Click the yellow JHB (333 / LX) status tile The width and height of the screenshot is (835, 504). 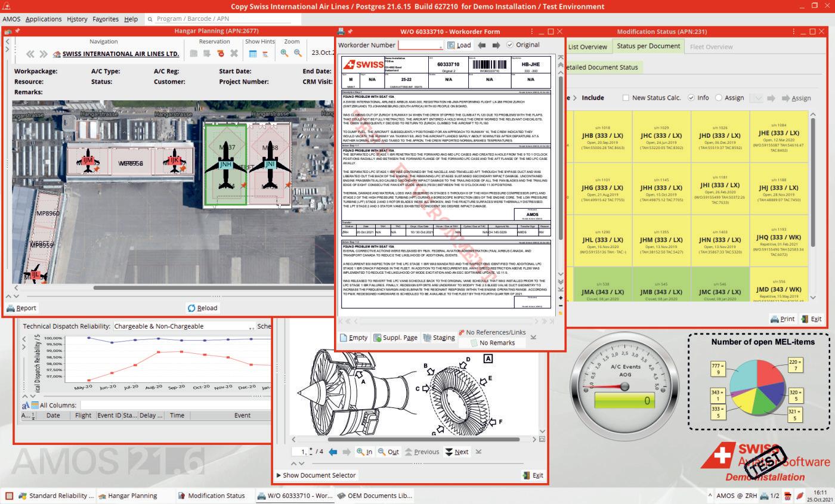[x=602, y=137]
